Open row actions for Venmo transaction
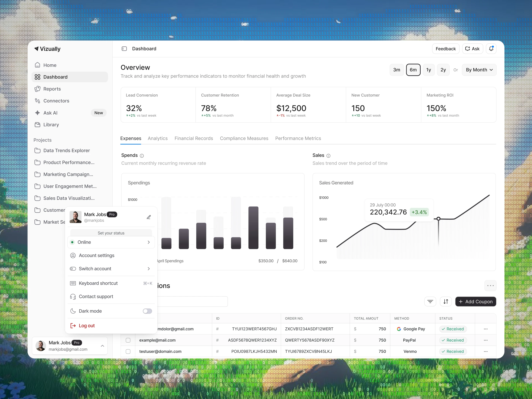 pos(486,351)
